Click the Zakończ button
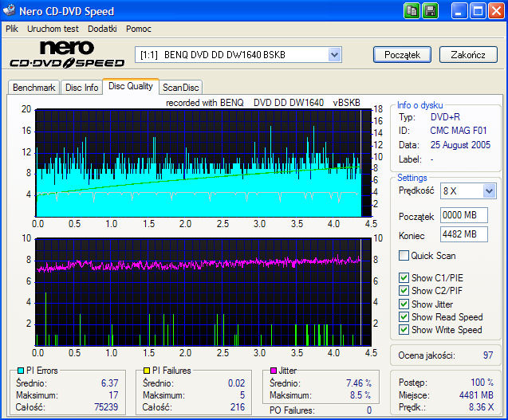 coord(468,55)
